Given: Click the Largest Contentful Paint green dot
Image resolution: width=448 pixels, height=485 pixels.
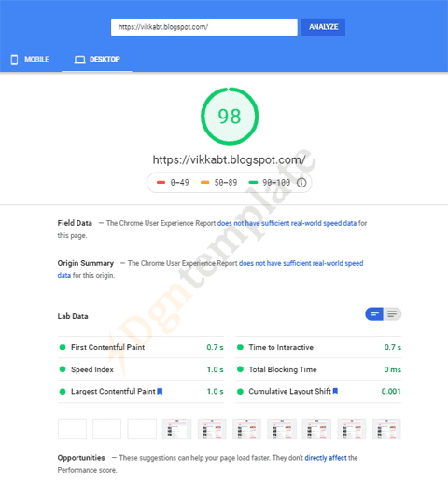Looking at the screenshot, I should [63, 392].
